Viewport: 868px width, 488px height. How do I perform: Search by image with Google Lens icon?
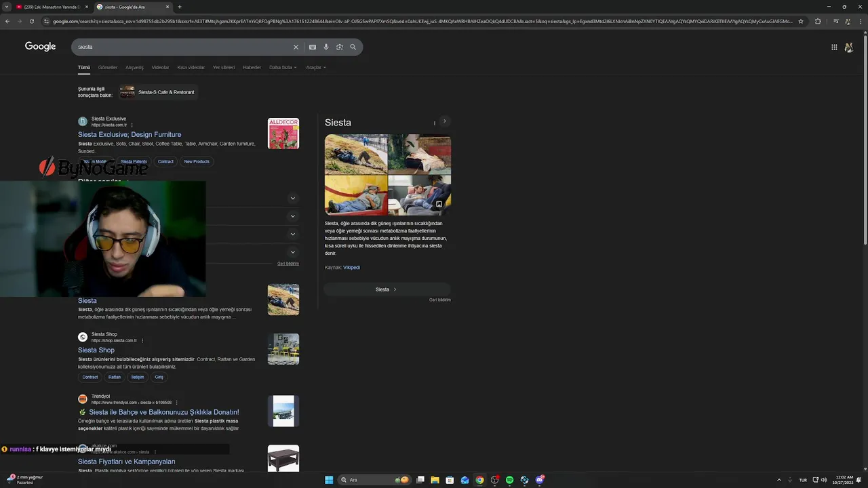point(340,47)
